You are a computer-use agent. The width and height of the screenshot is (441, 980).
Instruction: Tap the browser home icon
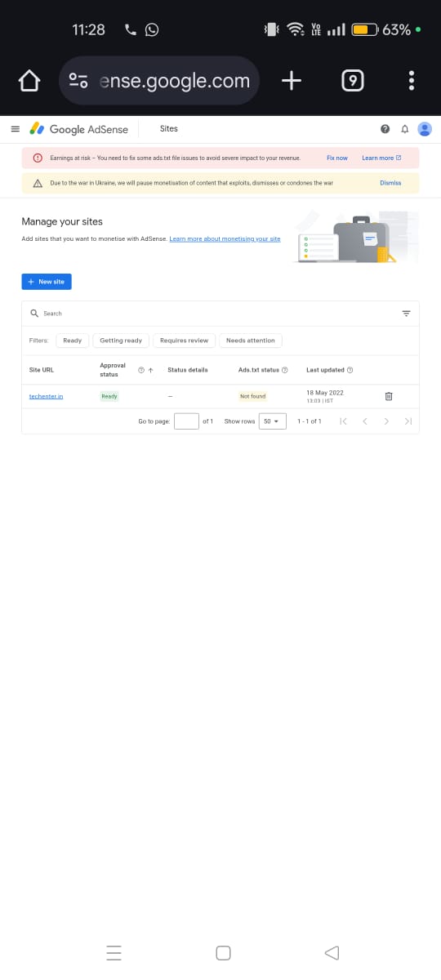pyautogui.click(x=29, y=80)
